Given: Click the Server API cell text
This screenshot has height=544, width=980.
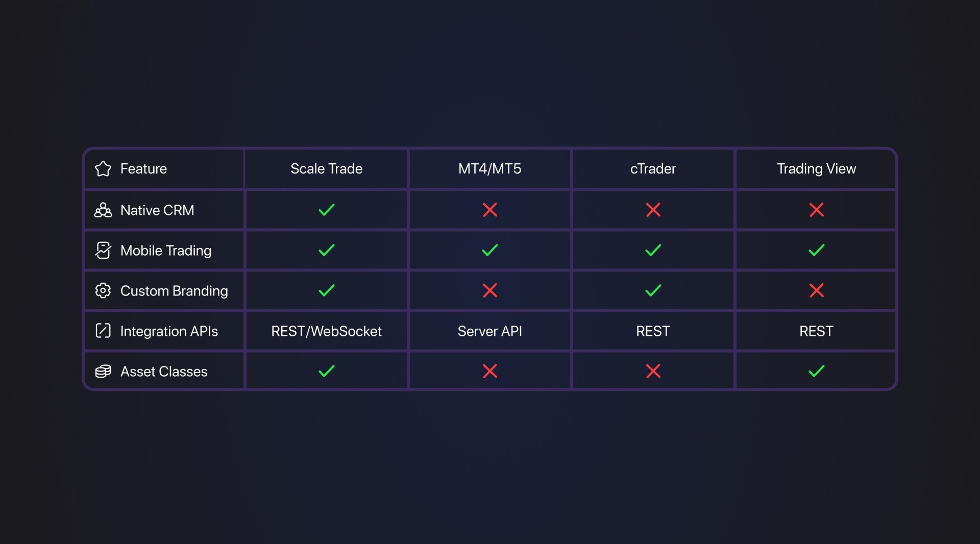Looking at the screenshot, I should point(490,331).
